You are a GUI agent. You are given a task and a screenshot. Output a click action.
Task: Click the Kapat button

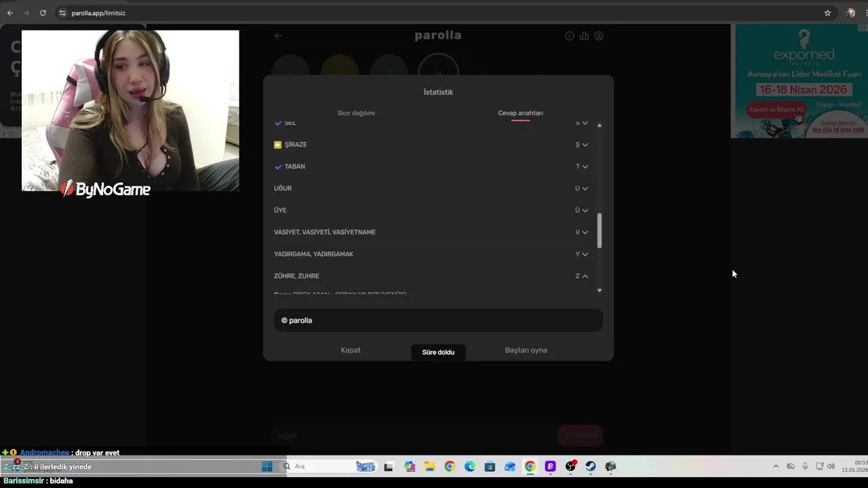click(351, 350)
